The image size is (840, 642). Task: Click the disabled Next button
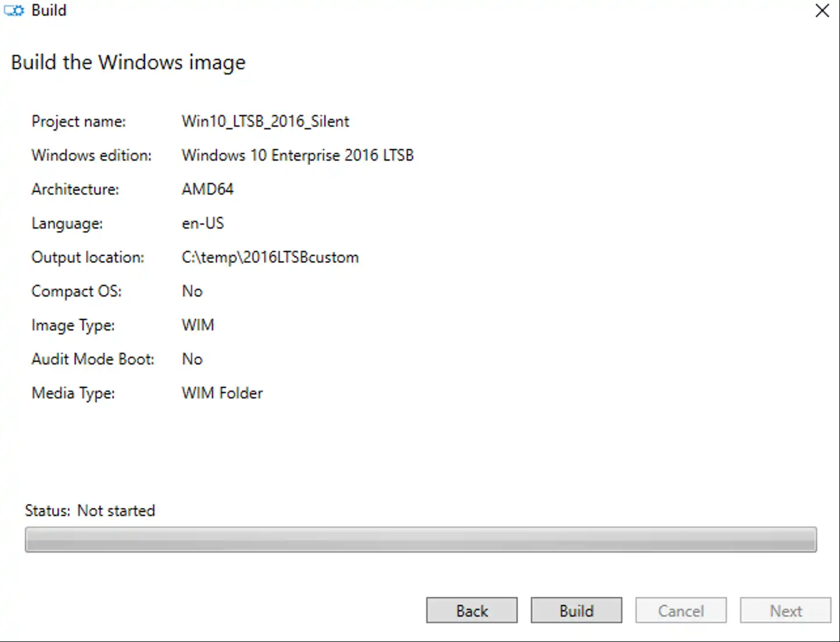[x=785, y=611]
